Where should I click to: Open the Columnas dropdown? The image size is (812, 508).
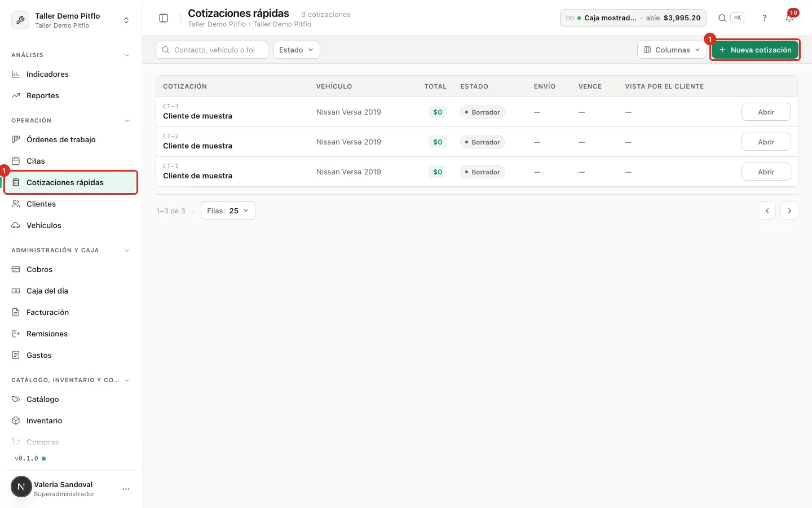click(672, 50)
